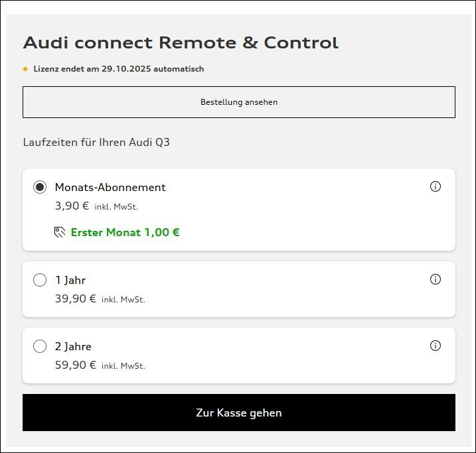The image size is (476, 453).
Task: Click Laufzeiten für Ihren Audi Q3 text
Action: (x=96, y=142)
